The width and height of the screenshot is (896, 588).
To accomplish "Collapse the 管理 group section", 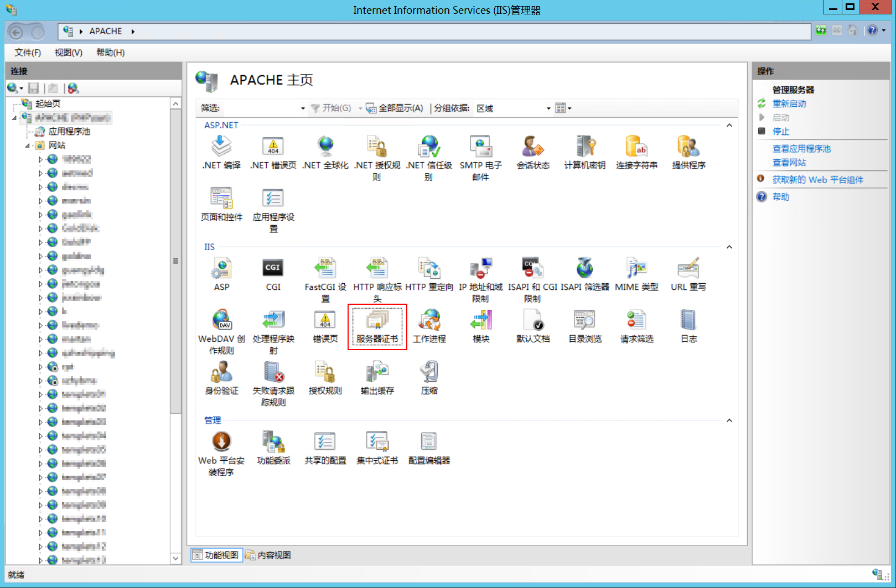I will point(729,420).
